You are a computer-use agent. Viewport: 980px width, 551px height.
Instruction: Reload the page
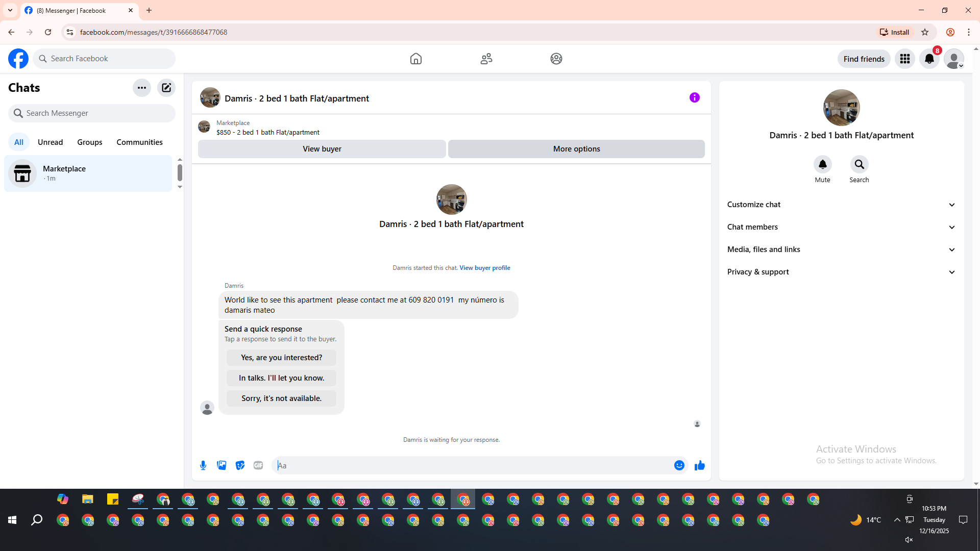(x=48, y=32)
